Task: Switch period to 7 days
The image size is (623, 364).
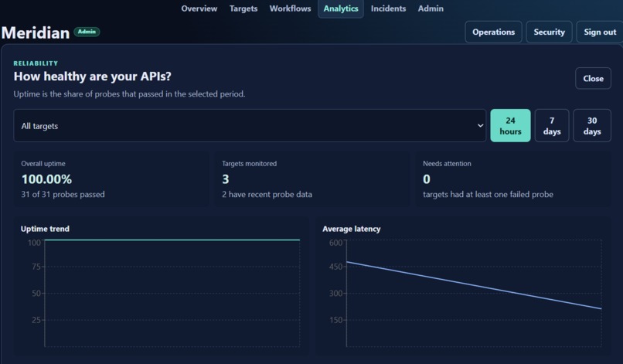Action: pos(551,125)
